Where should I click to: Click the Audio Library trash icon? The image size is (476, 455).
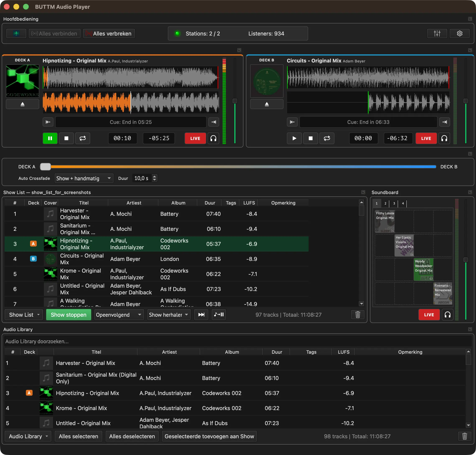pyautogui.click(x=465, y=436)
